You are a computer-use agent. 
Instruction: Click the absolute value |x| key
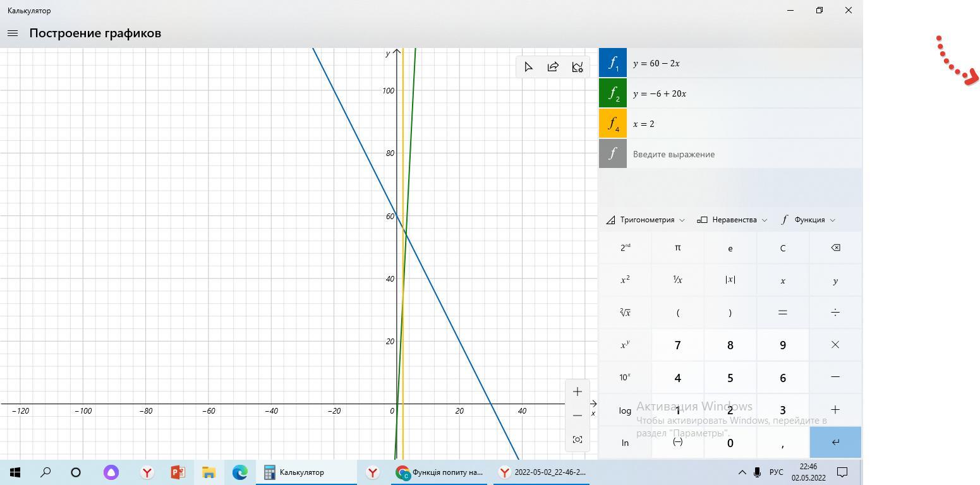point(730,280)
